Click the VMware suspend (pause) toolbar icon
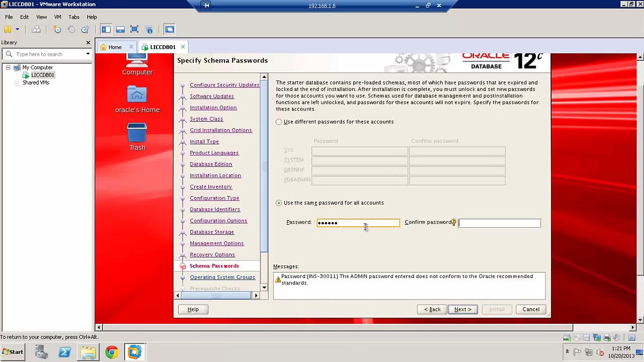Screen dimensions: 644x362 click(8, 30)
